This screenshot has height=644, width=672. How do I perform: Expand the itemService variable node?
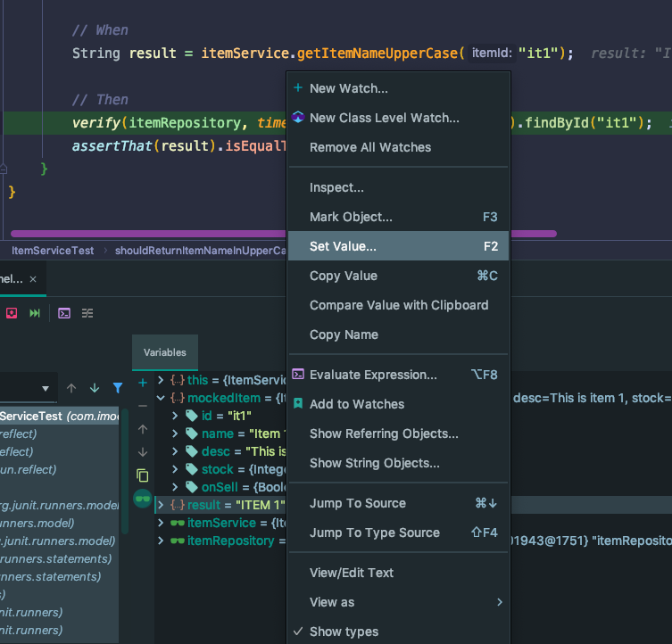161,523
